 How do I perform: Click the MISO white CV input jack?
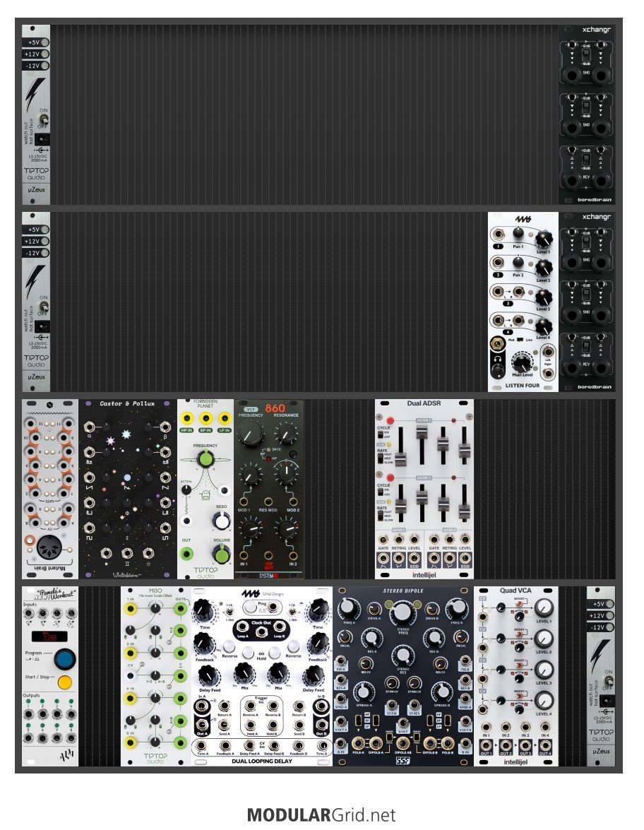point(130,676)
